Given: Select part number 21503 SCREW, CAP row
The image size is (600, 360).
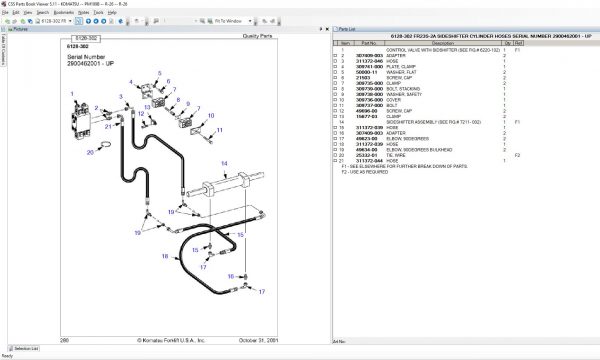Looking at the screenshot, I should tap(429, 78).
